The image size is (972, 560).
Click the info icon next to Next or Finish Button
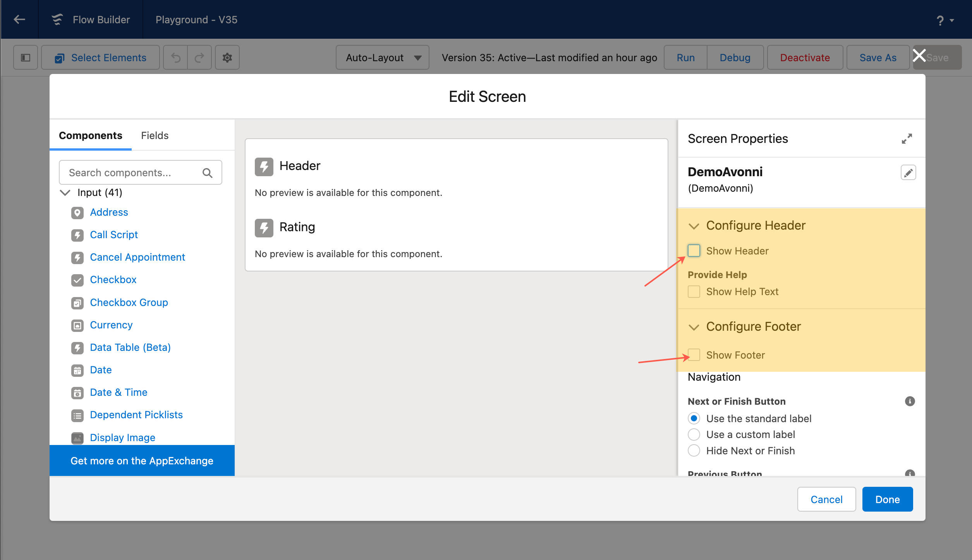910,401
